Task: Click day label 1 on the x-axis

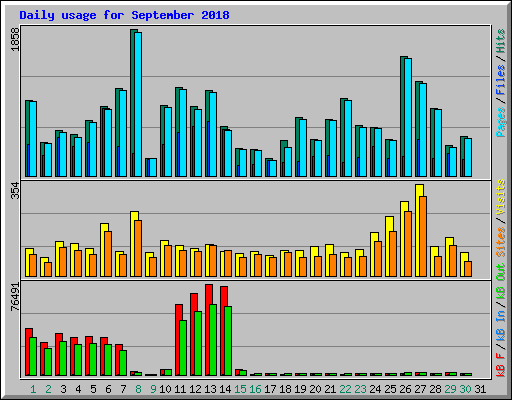Action: pyautogui.click(x=33, y=389)
